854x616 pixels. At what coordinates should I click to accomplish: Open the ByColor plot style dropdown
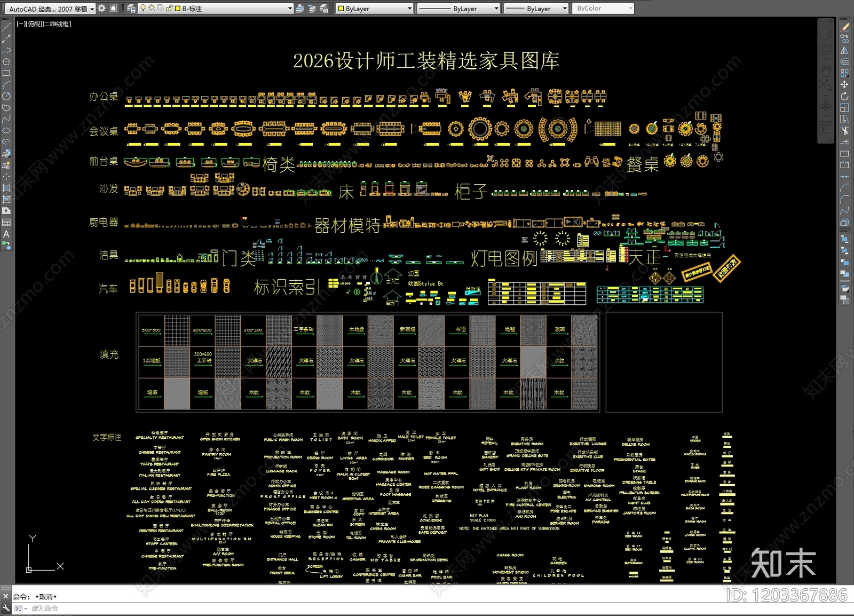pos(630,9)
